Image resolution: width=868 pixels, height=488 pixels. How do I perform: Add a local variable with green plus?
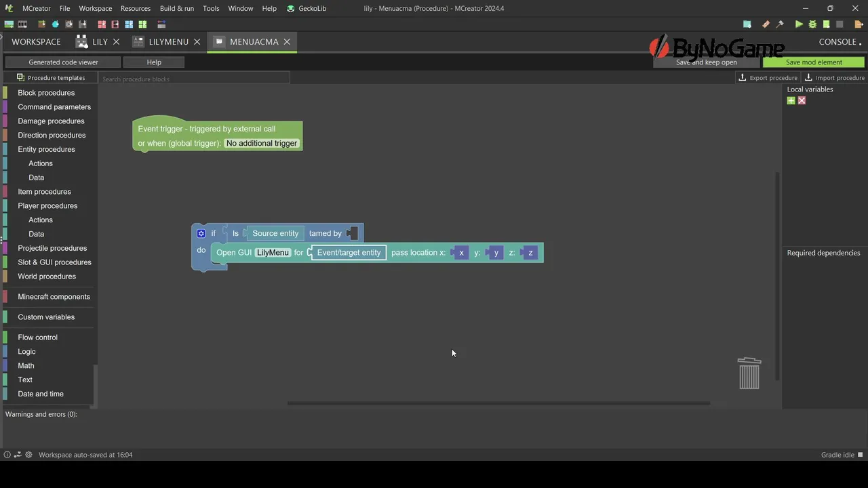point(791,100)
